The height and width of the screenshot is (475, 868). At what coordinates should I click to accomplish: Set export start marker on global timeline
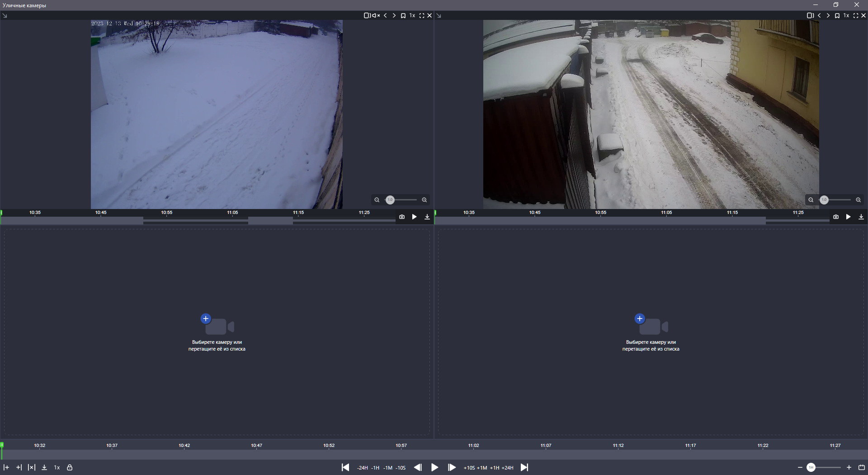[6, 467]
